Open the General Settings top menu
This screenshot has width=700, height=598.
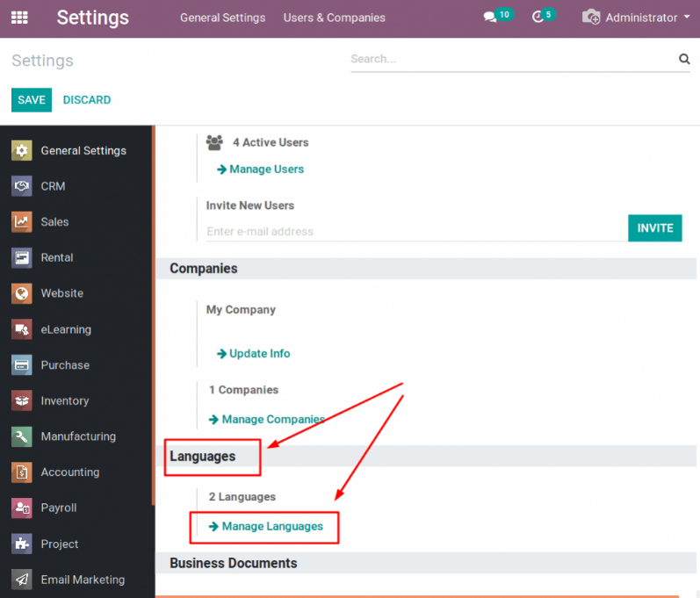[222, 18]
